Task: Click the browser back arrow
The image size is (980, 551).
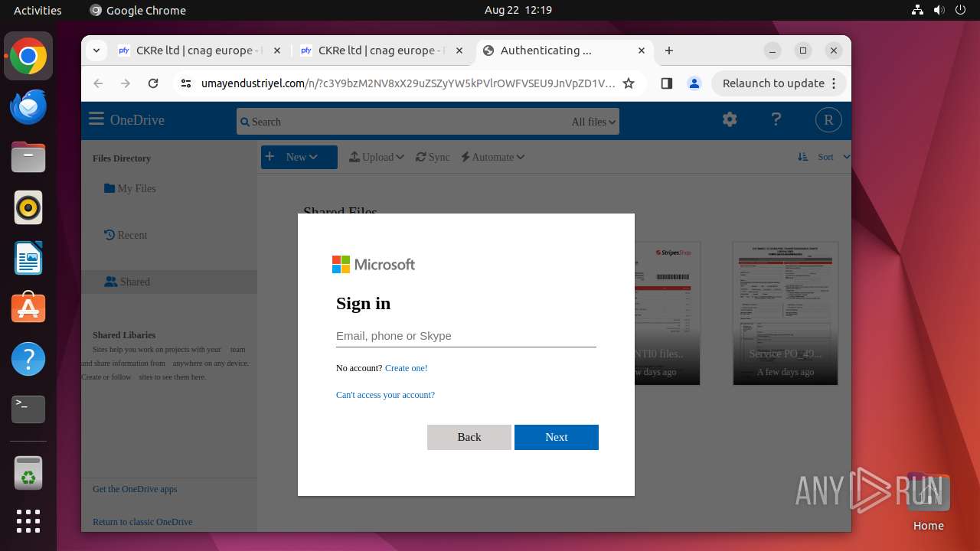Action: point(98,83)
